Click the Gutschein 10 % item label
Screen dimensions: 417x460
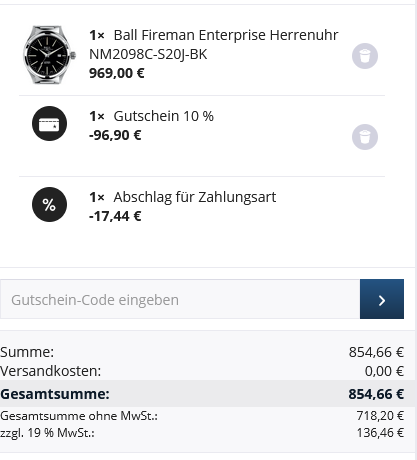163,116
